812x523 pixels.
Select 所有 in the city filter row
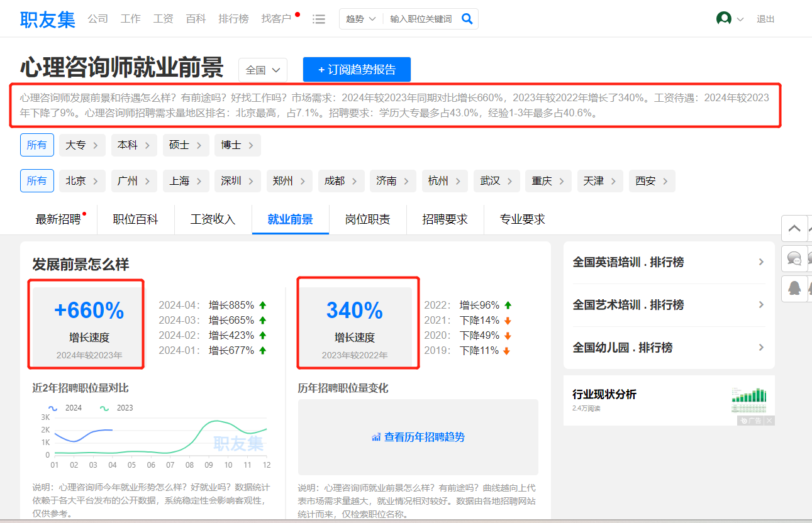(x=36, y=181)
